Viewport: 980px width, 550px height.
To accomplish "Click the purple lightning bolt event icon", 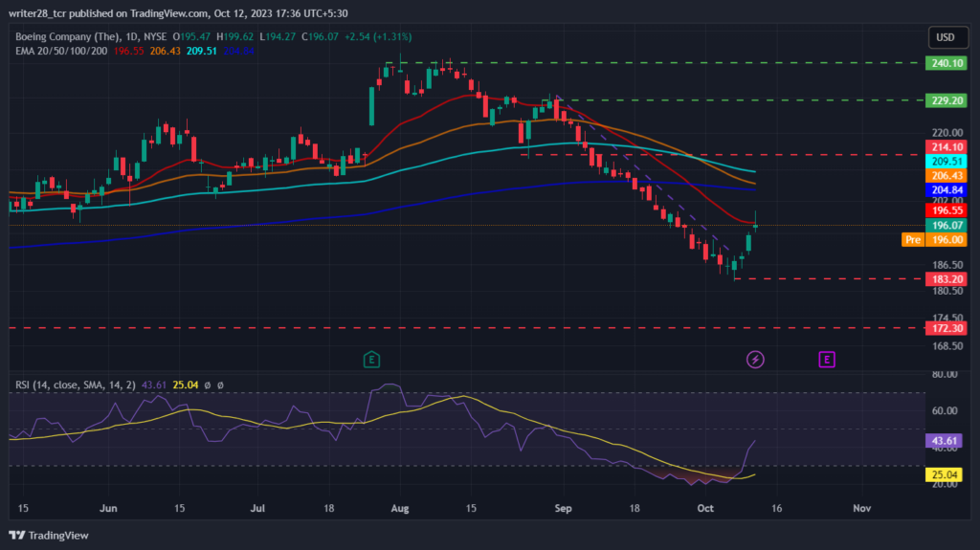I will [x=755, y=360].
